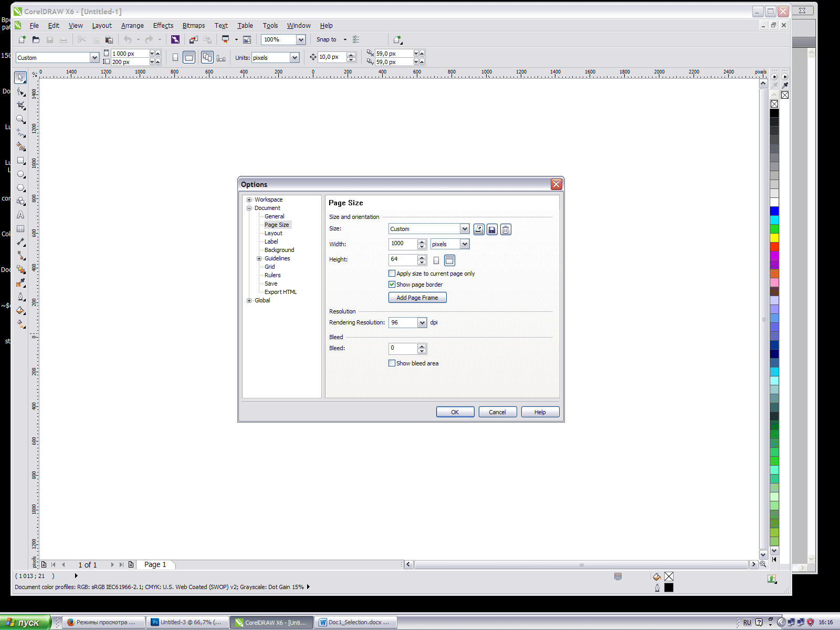Viewport: 840px width, 630px height.
Task: Click the Search content toolbar icon
Action: 175,39
